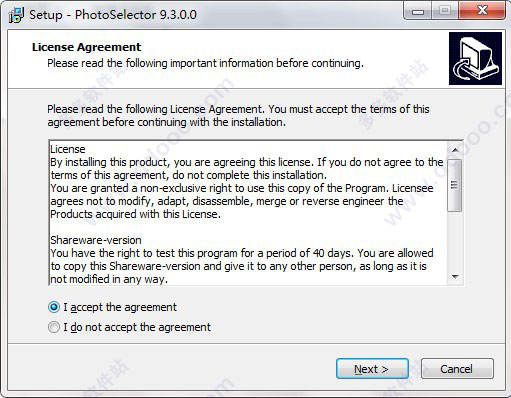Select the accept agreement radio circle
This screenshot has height=398, width=511.
54,307
